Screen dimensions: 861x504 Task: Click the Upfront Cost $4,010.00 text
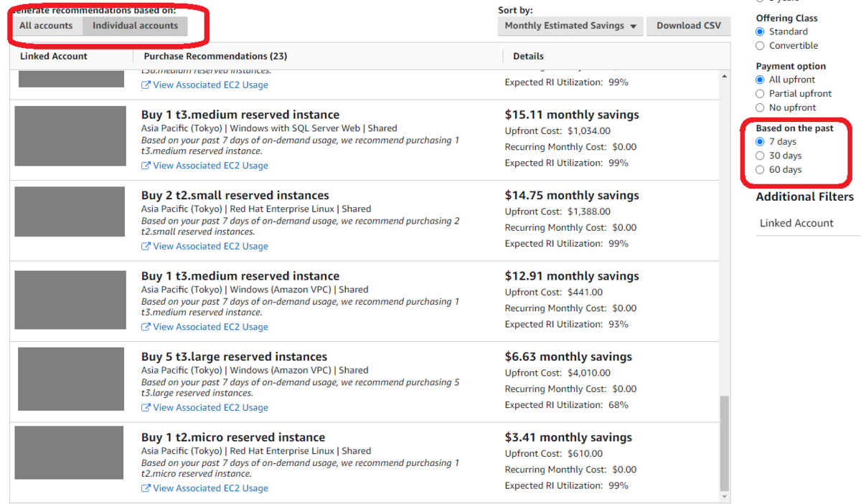[557, 373]
